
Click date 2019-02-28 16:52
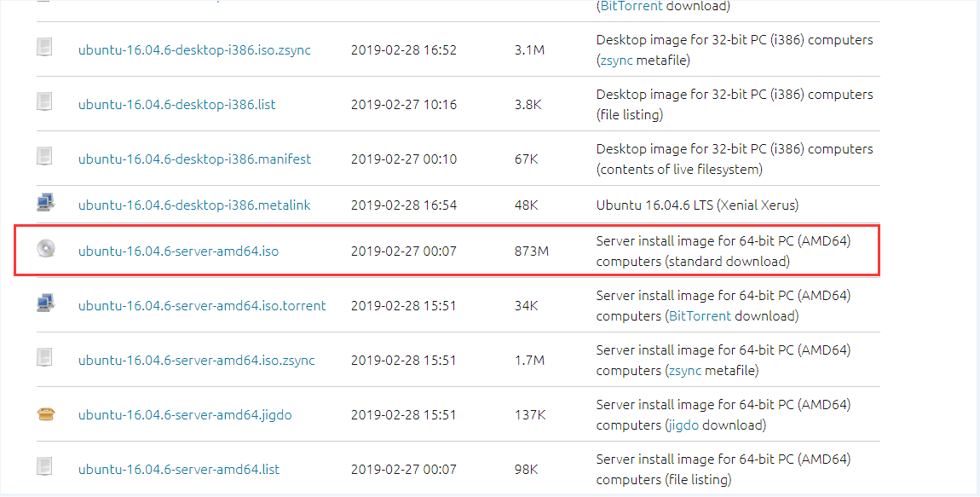(x=404, y=50)
